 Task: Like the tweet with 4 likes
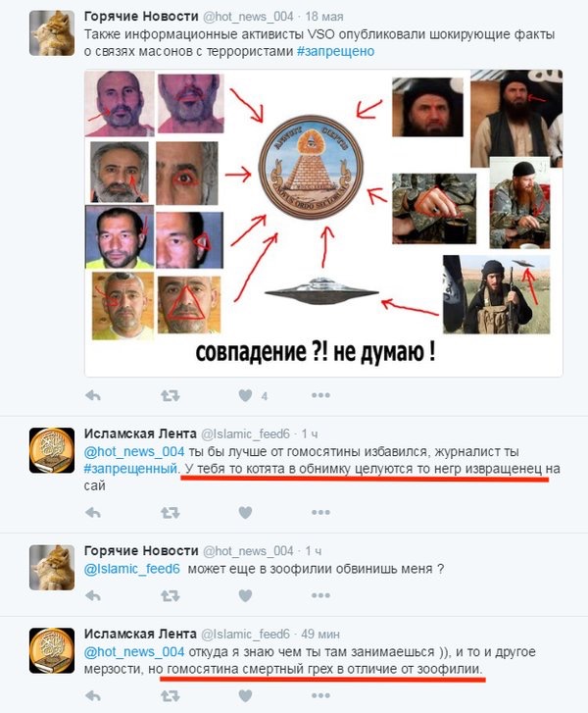[x=245, y=395]
